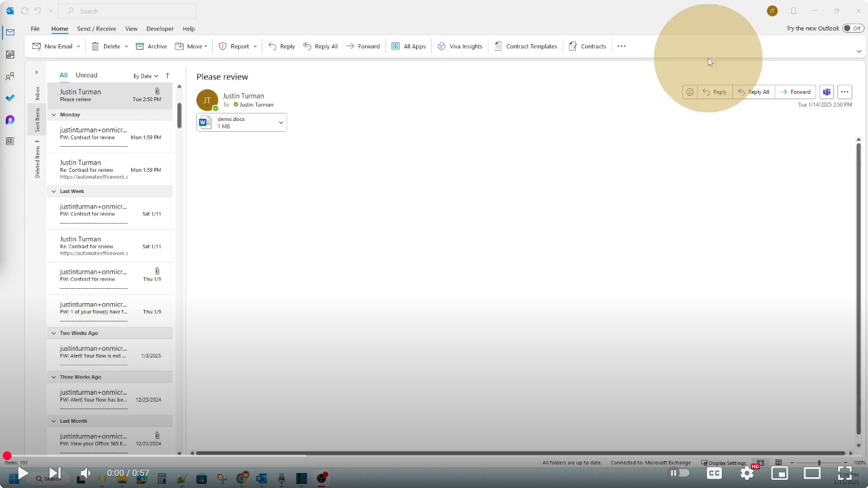
Task: Toggle closed captions on the video
Action: click(x=714, y=473)
